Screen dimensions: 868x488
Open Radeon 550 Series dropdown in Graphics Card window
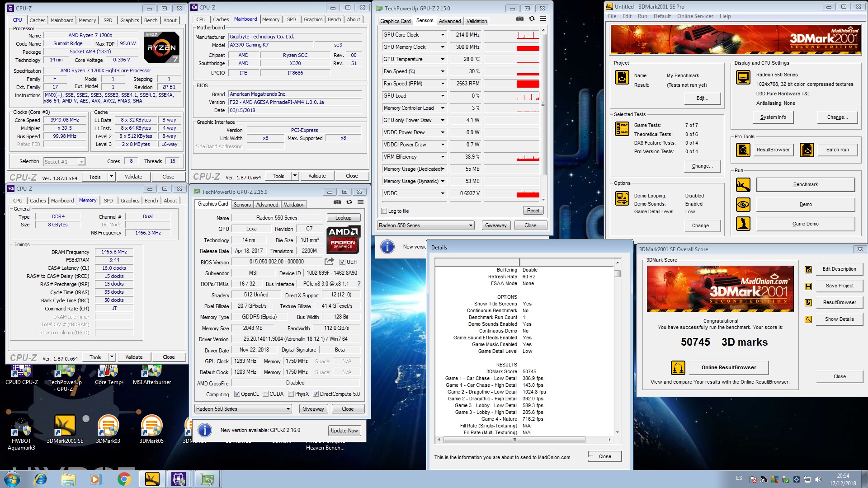click(243, 409)
